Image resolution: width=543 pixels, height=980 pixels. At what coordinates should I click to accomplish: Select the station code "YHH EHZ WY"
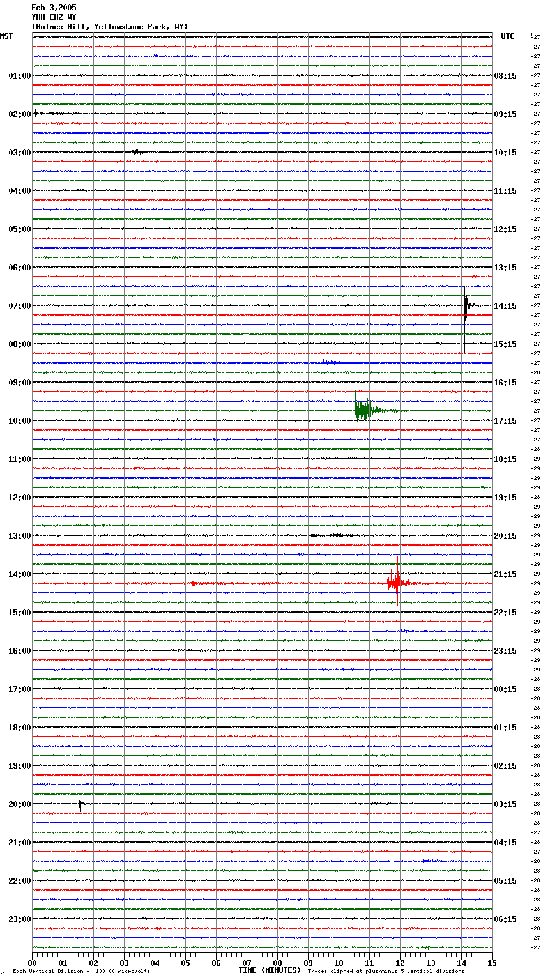[54, 17]
